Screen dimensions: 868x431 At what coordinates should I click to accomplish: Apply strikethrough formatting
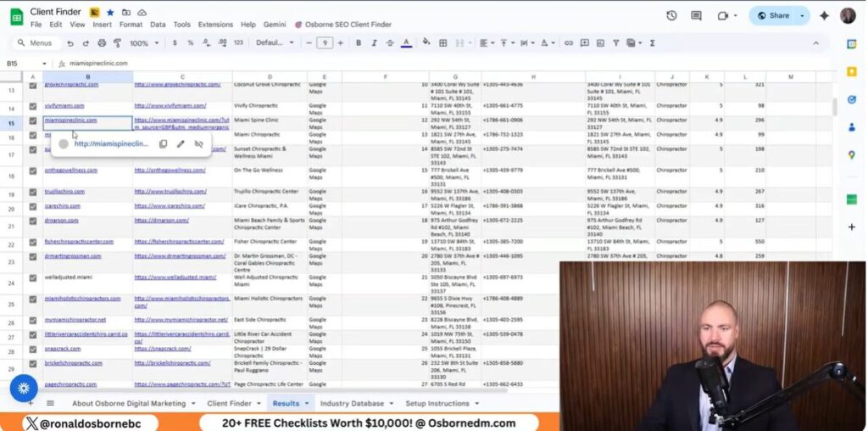[x=390, y=42]
